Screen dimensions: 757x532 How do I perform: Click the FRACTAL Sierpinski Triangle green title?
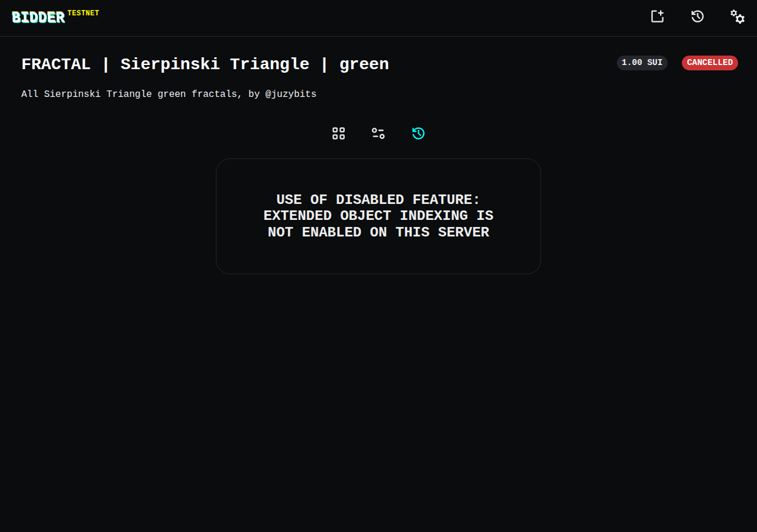205,64
